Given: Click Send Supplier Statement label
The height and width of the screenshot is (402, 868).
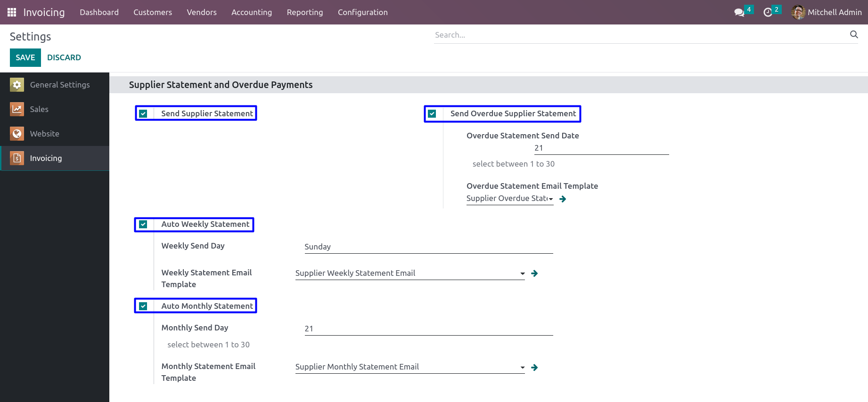Looking at the screenshot, I should pyautogui.click(x=207, y=113).
